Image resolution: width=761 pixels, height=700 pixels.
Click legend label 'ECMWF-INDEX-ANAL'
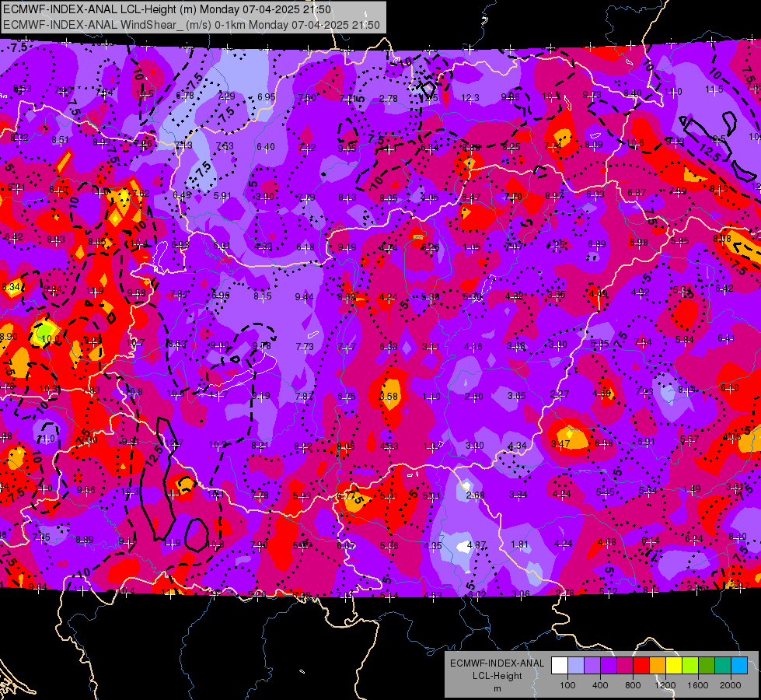pos(497,663)
